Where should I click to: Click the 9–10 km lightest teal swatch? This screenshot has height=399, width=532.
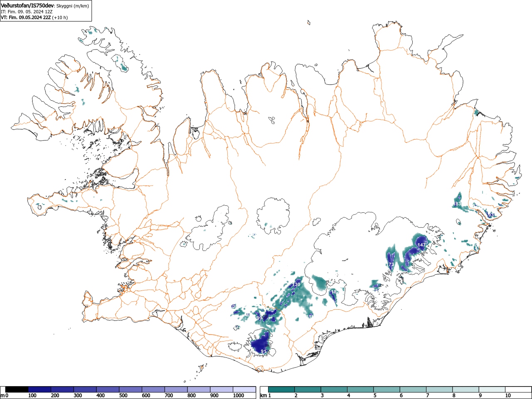[x=493, y=389]
